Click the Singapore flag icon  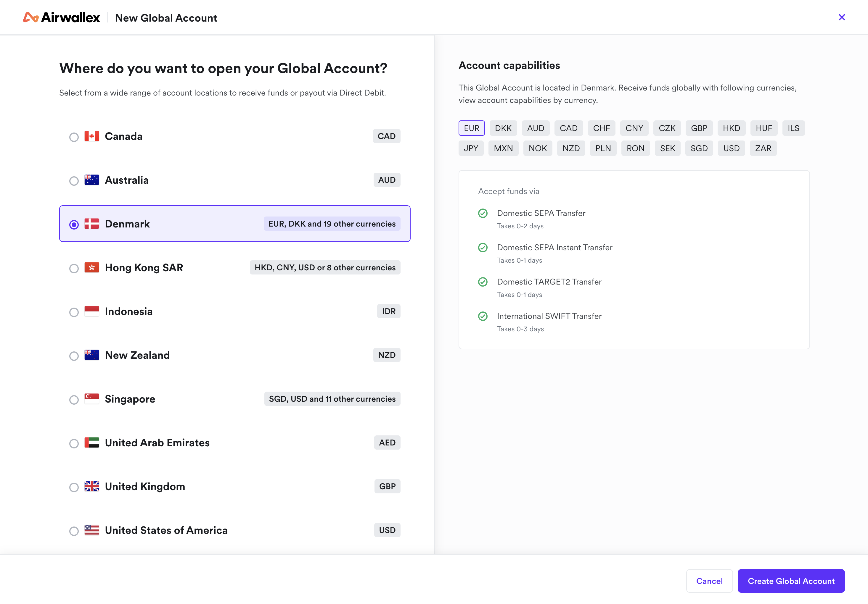(91, 399)
